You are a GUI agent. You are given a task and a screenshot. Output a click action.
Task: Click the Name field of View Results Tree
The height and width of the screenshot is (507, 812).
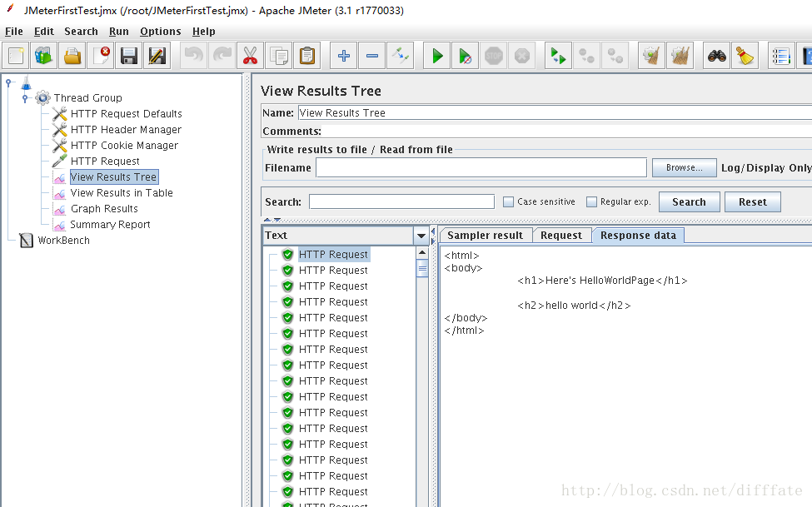pos(555,113)
